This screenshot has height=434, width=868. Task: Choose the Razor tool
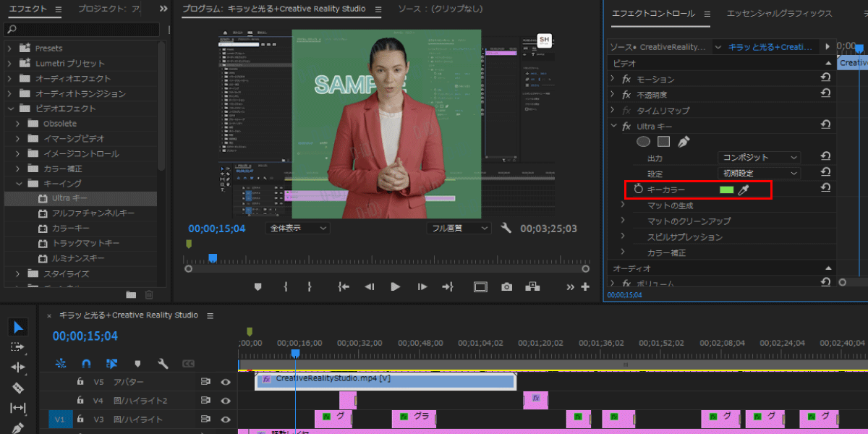coord(18,388)
